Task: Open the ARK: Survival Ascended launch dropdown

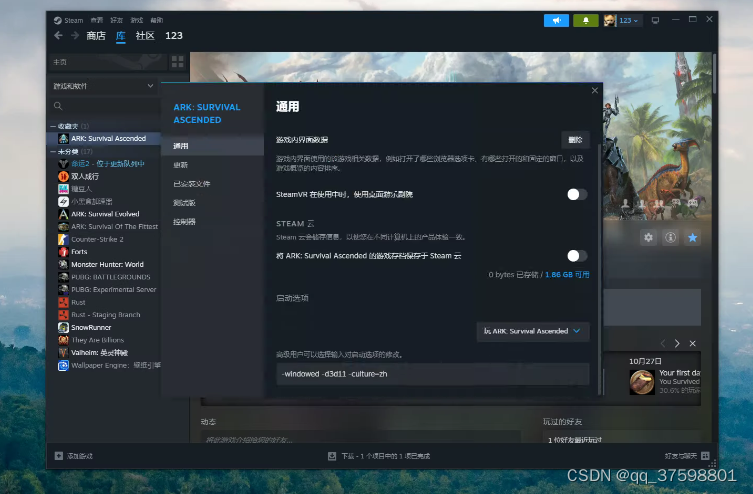Action: point(533,331)
